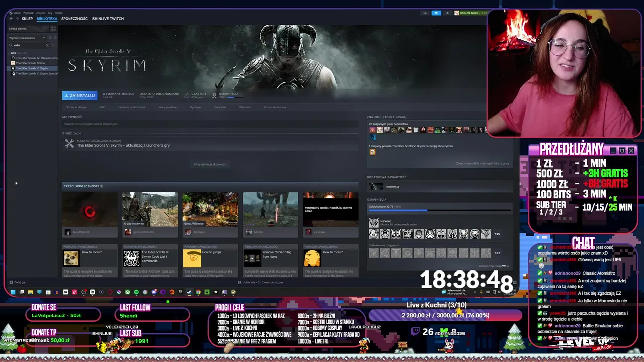Expand the +33 locked achievements
The image size is (644, 362).
point(497,253)
